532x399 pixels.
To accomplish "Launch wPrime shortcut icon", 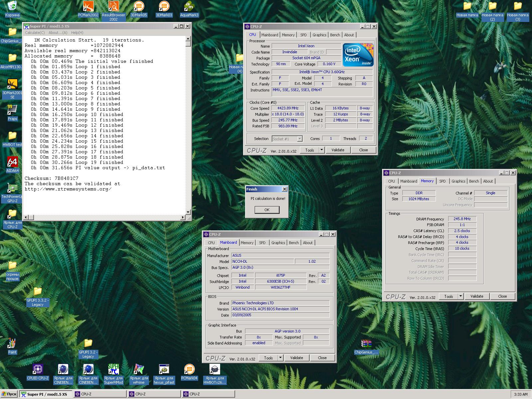I will click(x=139, y=374).
